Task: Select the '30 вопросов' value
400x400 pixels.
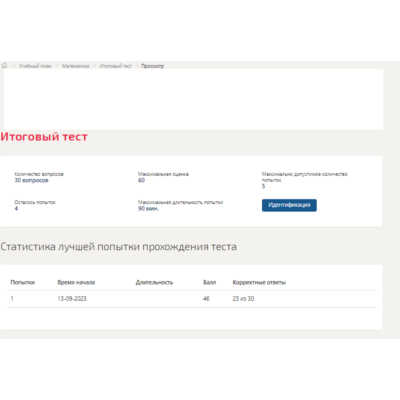Action: pyautogui.click(x=31, y=180)
